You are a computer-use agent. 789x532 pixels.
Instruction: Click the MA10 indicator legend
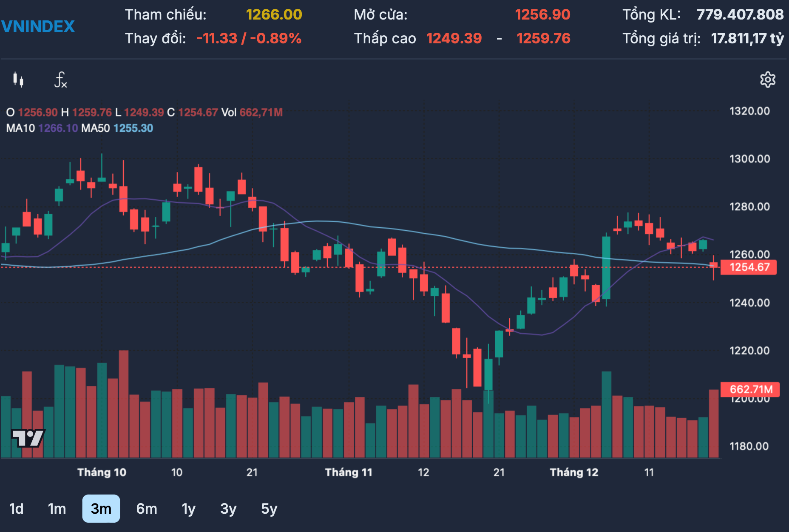point(42,128)
